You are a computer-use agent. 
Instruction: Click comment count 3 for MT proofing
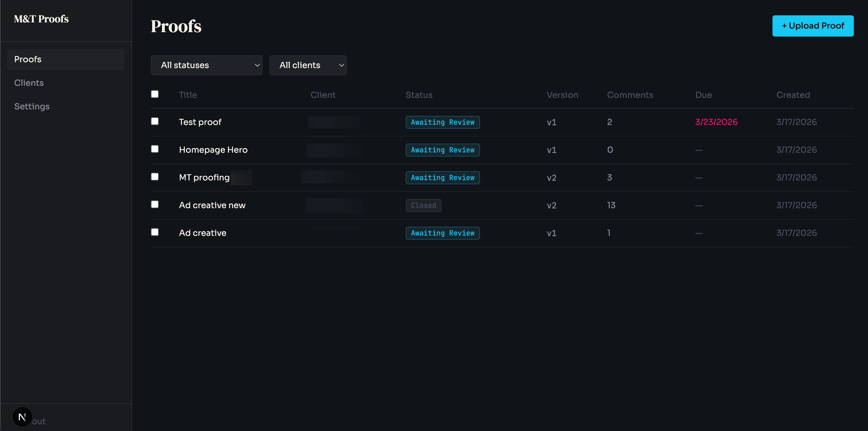pos(609,177)
